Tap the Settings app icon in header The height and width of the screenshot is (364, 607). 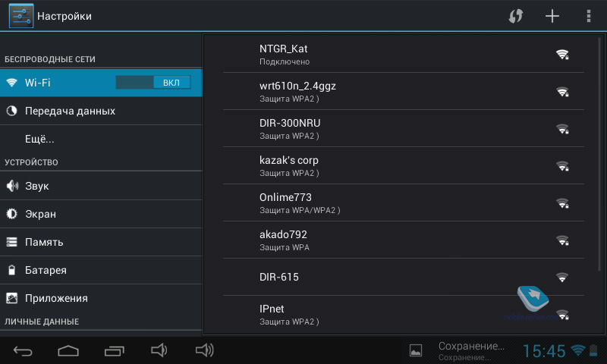pyautogui.click(x=21, y=16)
